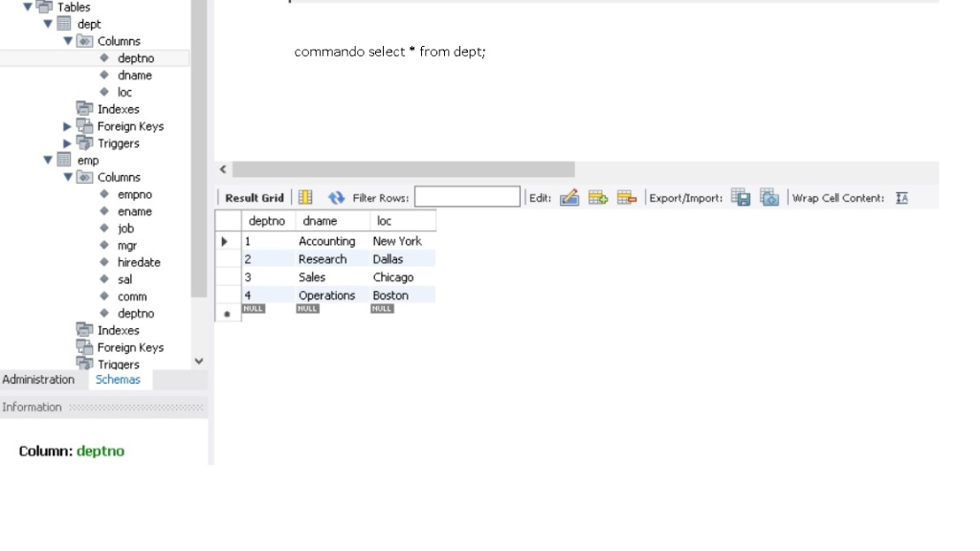Open the Schemas tab
The image size is (980, 551).
(x=118, y=379)
